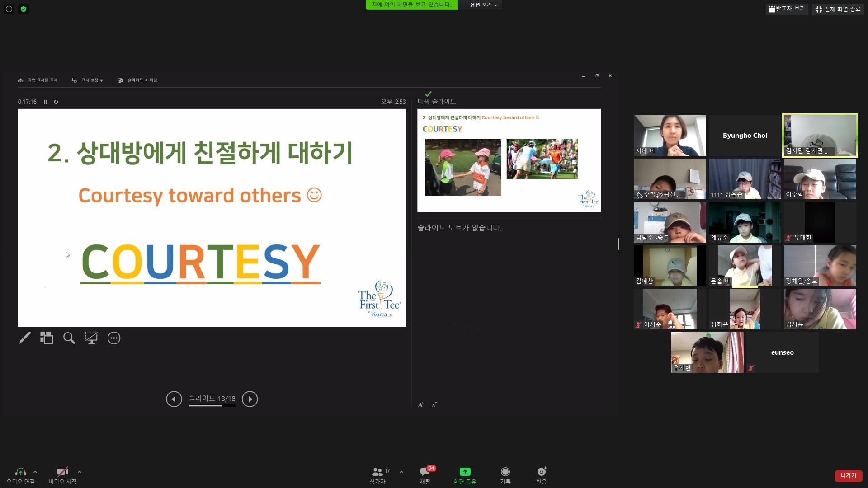Click the zoom into slide magnifier
The height and width of the screenshot is (488, 868).
(69, 338)
